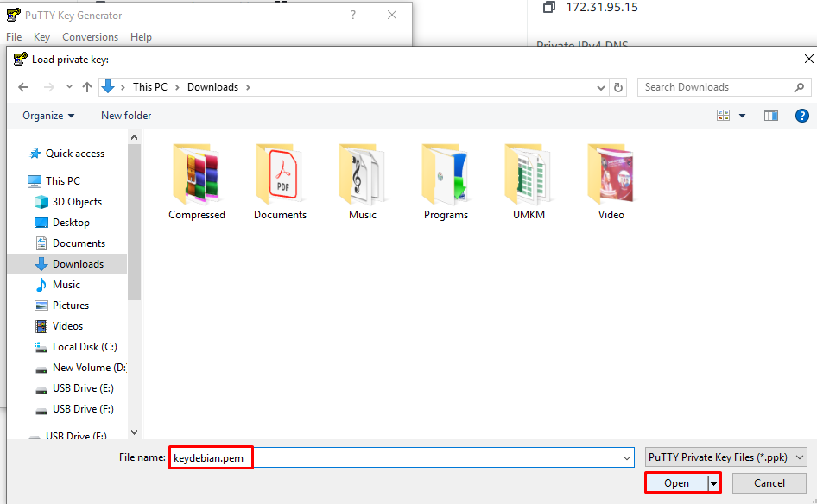Click the blue Downloads arrow in address bar
The image size is (817, 504).
pos(108,86)
